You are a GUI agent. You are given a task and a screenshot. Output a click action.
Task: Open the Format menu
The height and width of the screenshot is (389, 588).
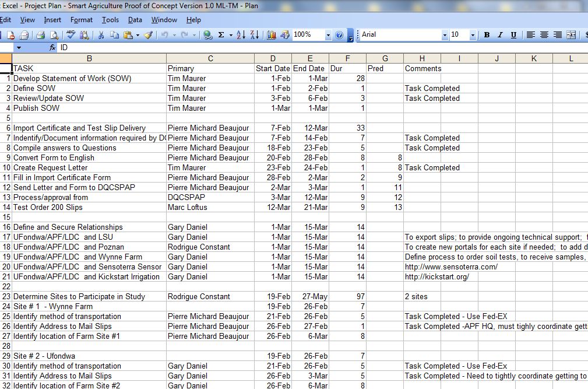(x=82, y=20)
